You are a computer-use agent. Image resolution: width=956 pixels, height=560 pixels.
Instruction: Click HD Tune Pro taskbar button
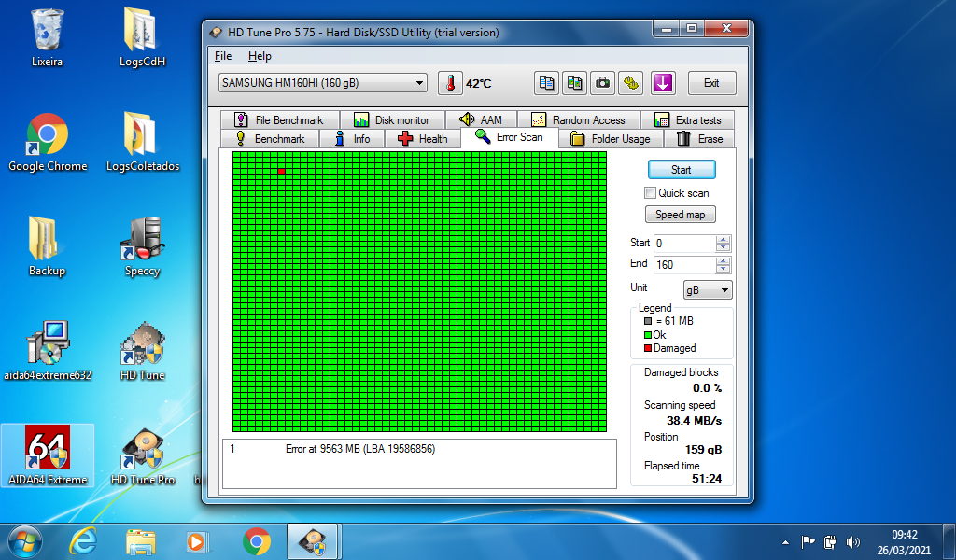click(x=314, y=541)
